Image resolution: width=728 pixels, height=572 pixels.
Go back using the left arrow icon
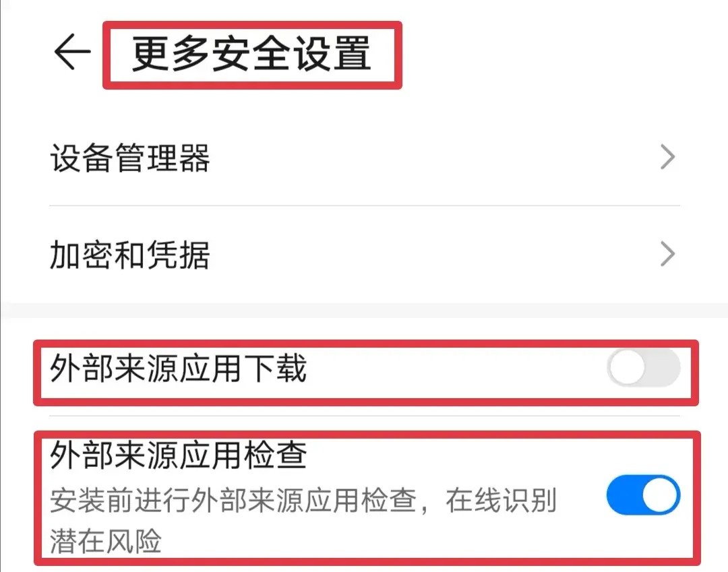pyautogui.click(x=72, y=52)
